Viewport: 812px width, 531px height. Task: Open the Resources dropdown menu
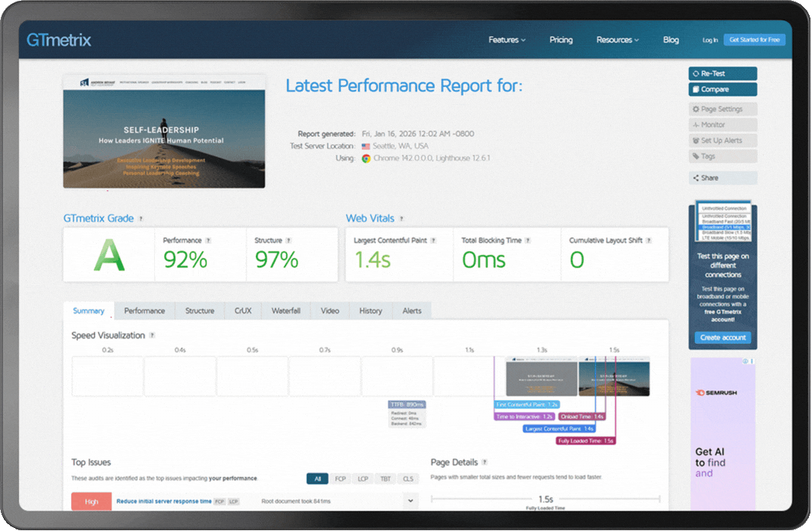click(617, 40)
